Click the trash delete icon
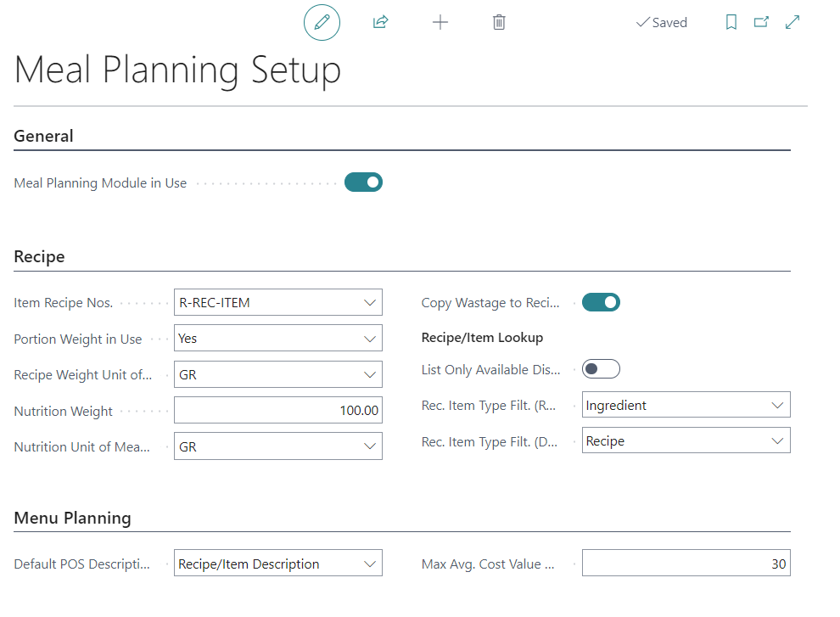This screenshot has height=617, width=840. click(x=499, y=23)
